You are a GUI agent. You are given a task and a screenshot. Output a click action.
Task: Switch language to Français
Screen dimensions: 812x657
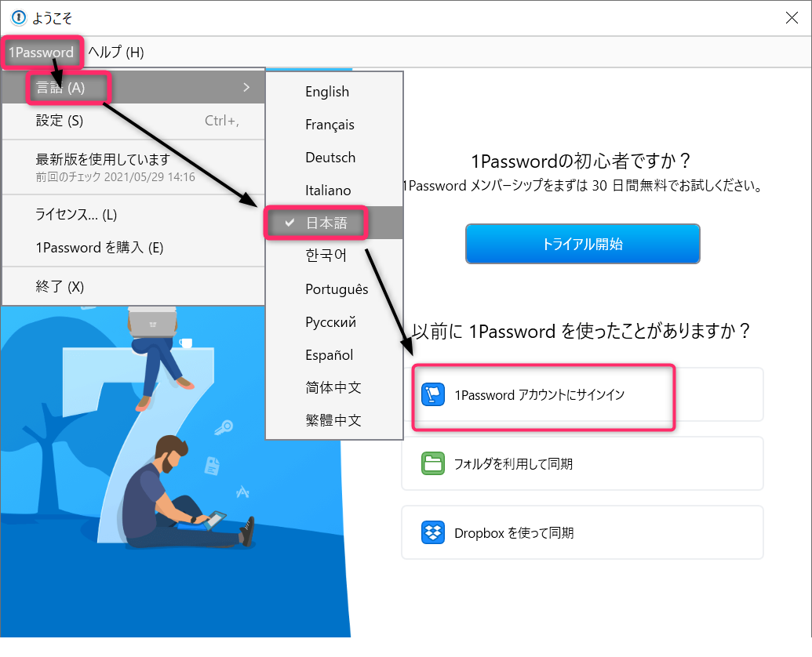[x=334, y=125]
